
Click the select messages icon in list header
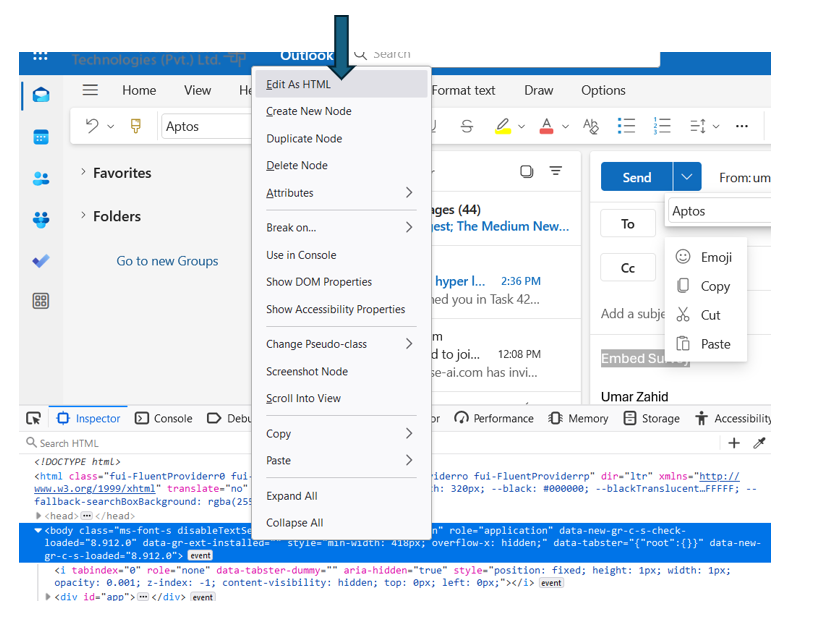(527, 172)
